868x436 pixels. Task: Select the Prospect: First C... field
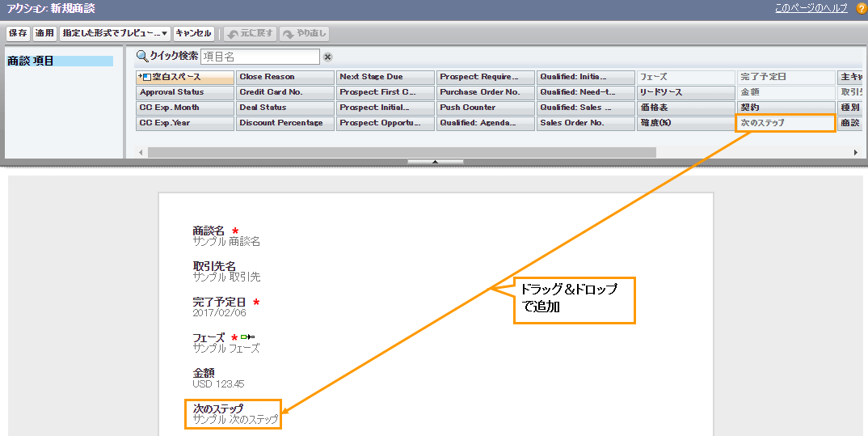point(386,92)
